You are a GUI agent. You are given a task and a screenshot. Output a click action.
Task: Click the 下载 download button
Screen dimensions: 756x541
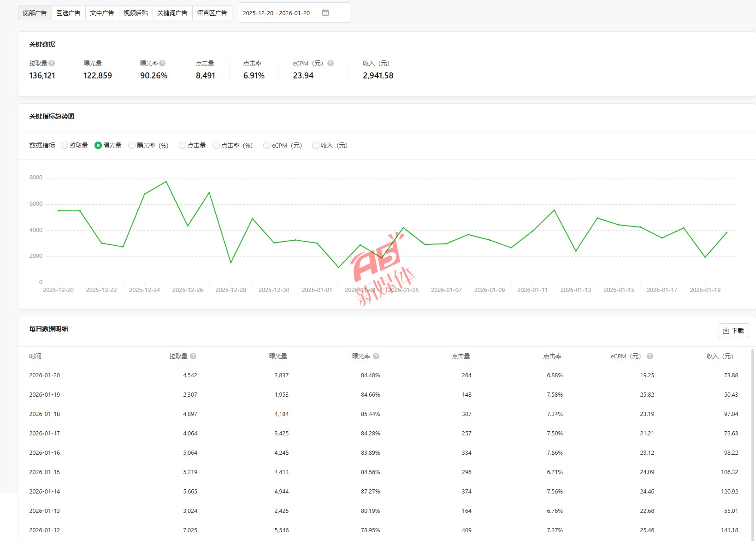(733, 331)
